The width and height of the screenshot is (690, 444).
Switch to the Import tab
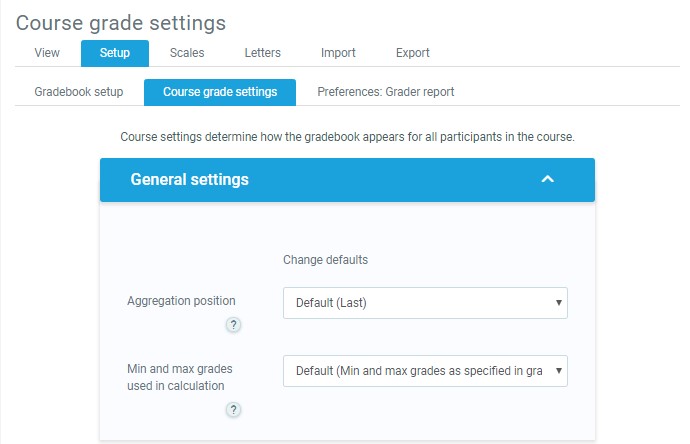338,53
